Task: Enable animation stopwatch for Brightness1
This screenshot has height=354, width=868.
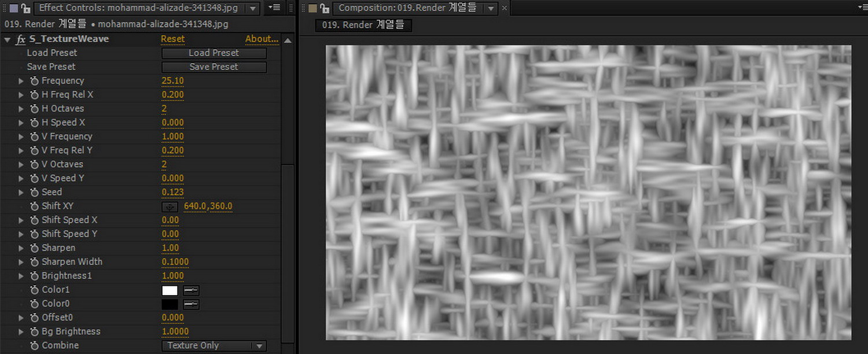Action: click(34, 276)
